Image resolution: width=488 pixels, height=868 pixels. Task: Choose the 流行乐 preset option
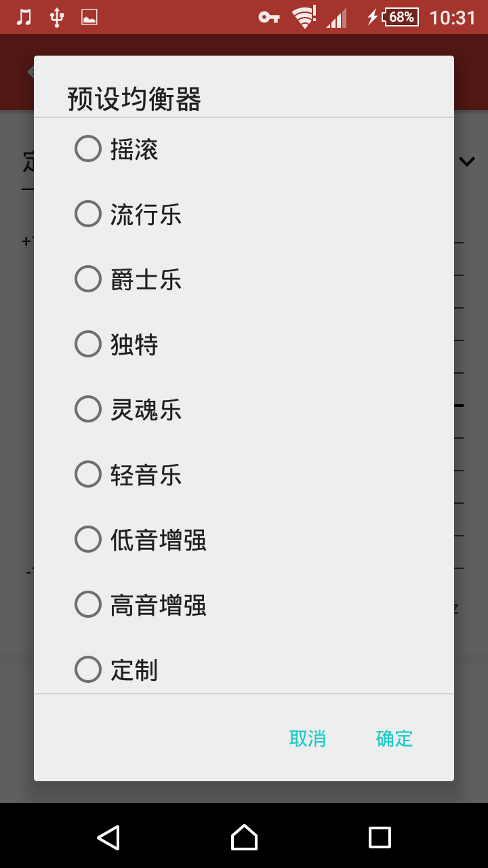tap(244, 214)
